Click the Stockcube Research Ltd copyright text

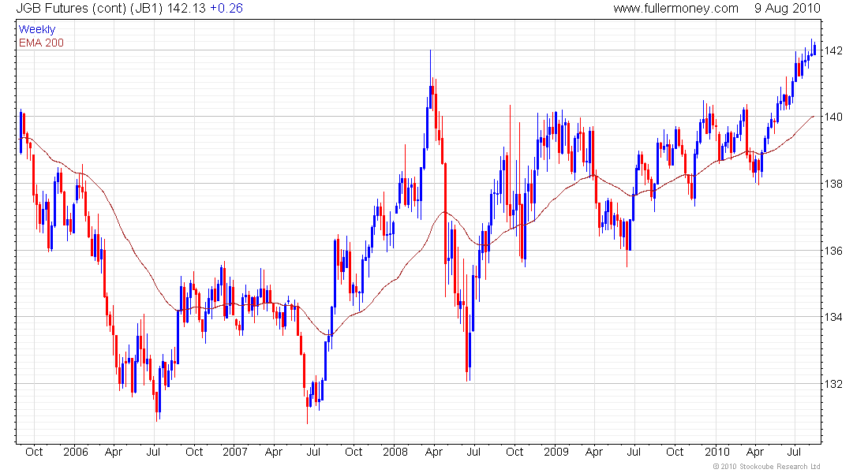tap(766, 467)
